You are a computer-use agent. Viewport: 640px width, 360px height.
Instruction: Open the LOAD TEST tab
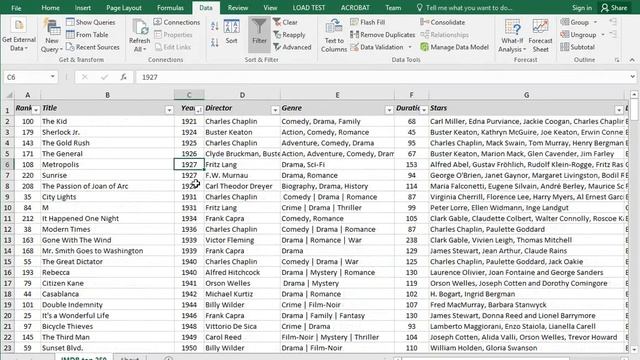[309, 8]
